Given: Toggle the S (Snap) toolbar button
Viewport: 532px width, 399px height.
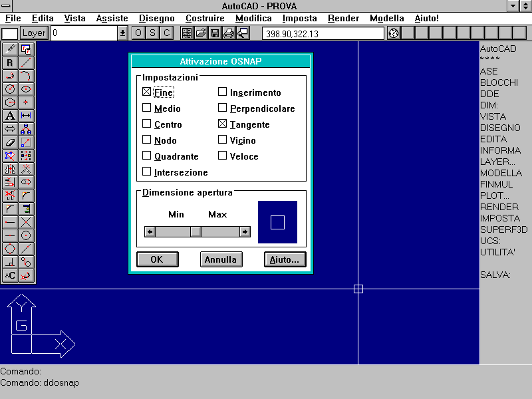Looking at the screenshot, I should [x=152, y=33].
